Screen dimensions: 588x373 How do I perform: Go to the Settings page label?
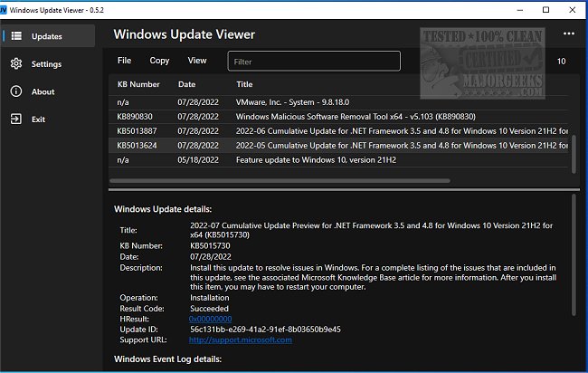click(46, 64)
